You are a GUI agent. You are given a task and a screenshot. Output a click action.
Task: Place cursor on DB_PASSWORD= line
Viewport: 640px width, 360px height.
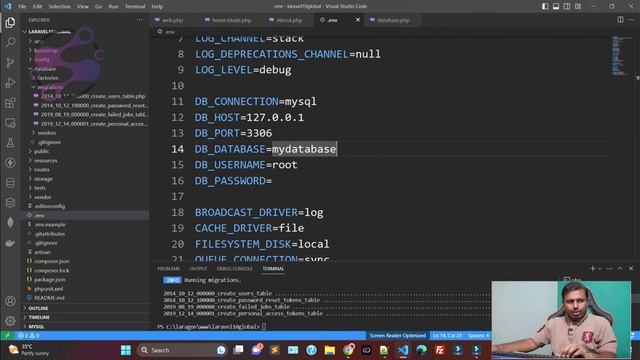coord(233,180)
